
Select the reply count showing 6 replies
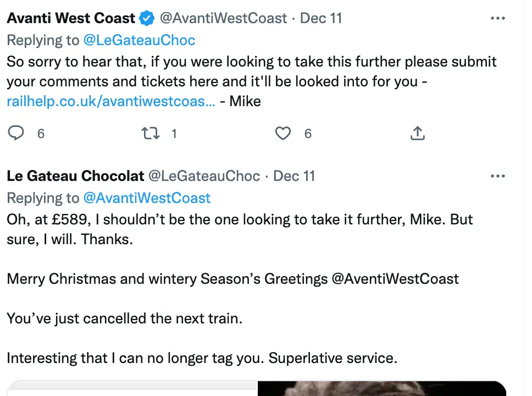pos(41,133)
